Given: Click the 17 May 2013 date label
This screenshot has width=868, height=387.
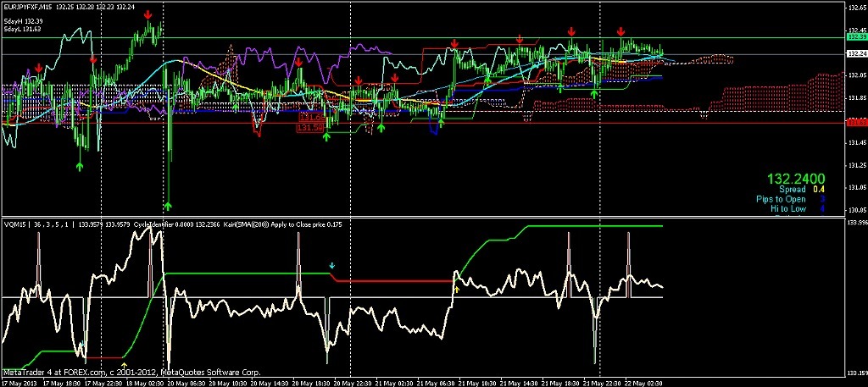Looking at the screenshot, I should tap(19, 383).
